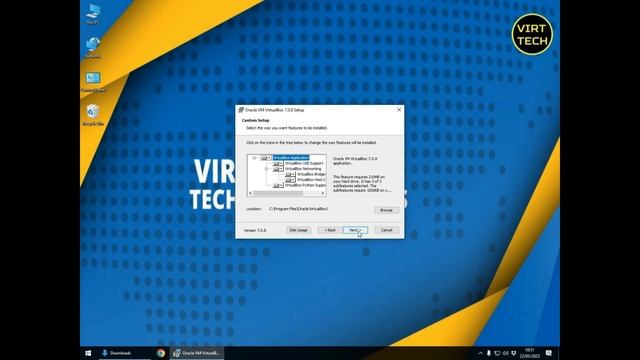
Task: Open the network tray icon
Action: pos(497,353)
